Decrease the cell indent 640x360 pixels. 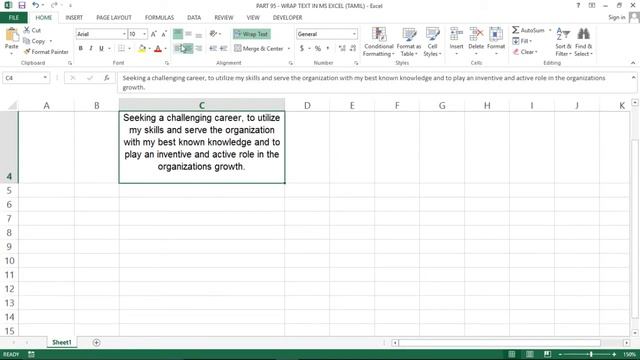[x=213, y=49]
